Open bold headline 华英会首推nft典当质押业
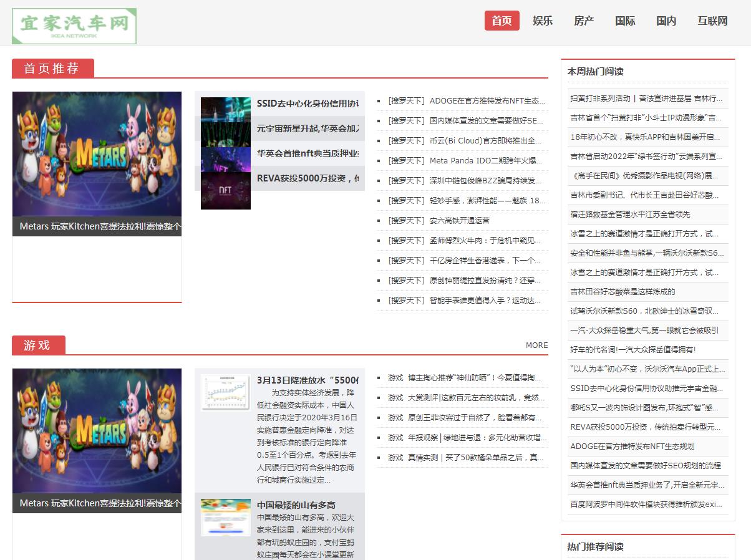 click(308, 153)
